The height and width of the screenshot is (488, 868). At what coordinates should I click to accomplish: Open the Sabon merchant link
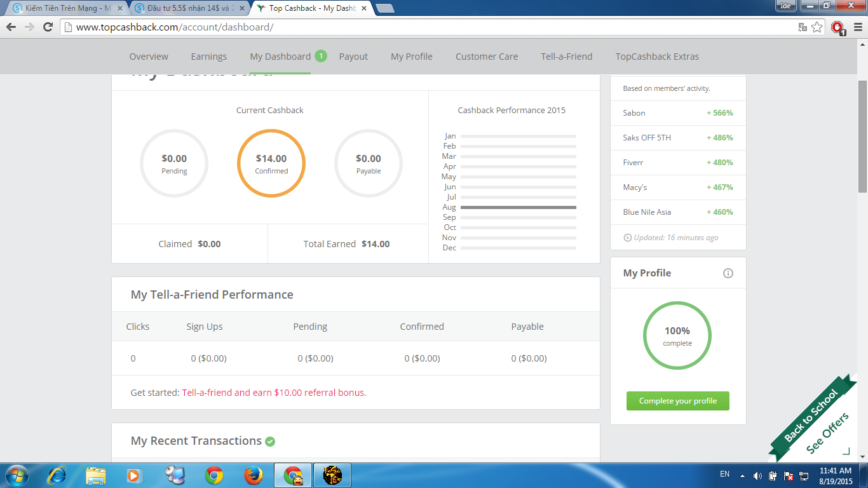(634, 113)
